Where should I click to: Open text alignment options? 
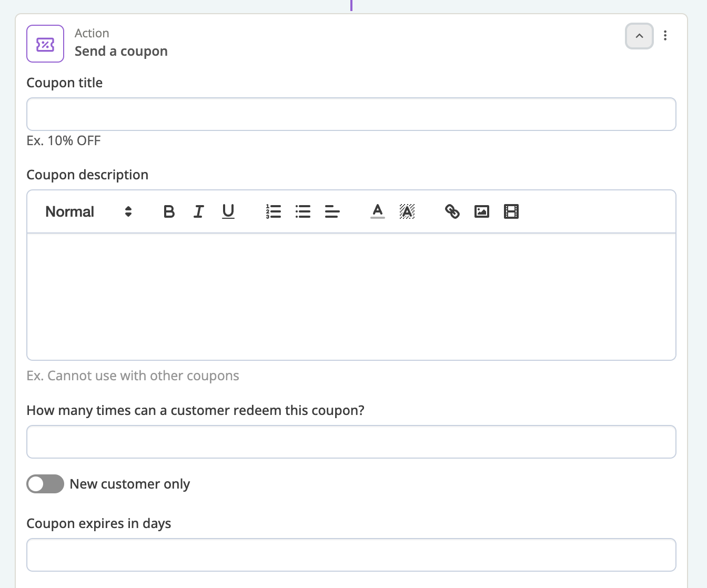332,211
